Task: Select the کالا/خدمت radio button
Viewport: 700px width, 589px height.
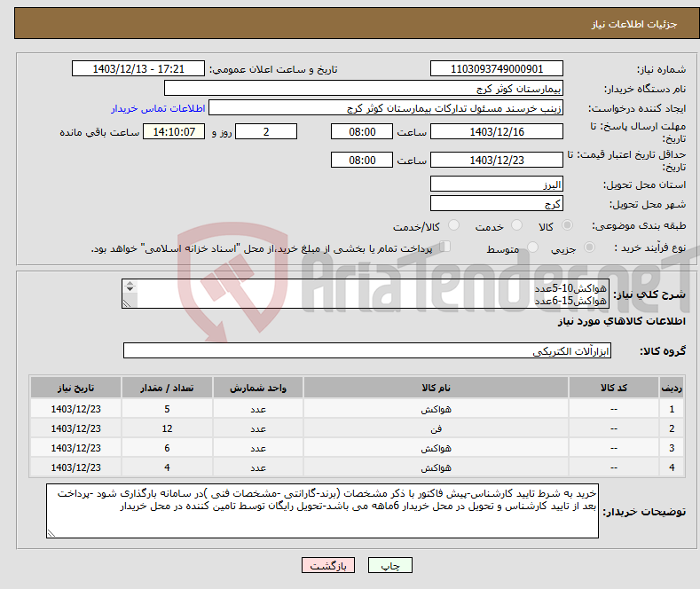Action: point(453,225)
